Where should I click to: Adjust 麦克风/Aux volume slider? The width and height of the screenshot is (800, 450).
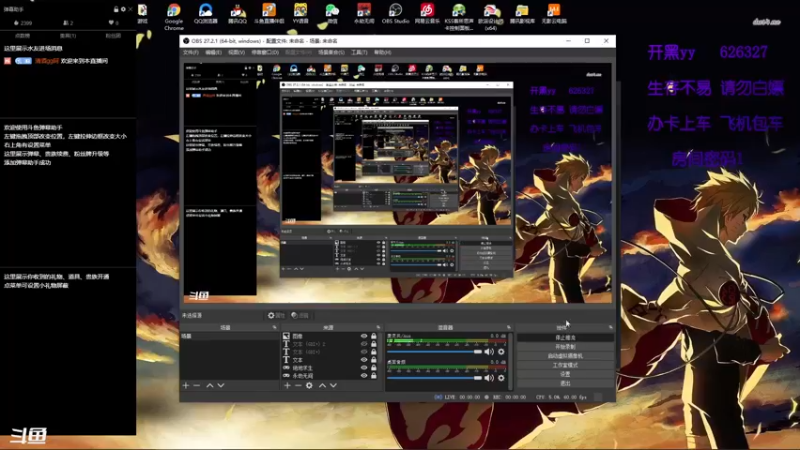point(434,352)
